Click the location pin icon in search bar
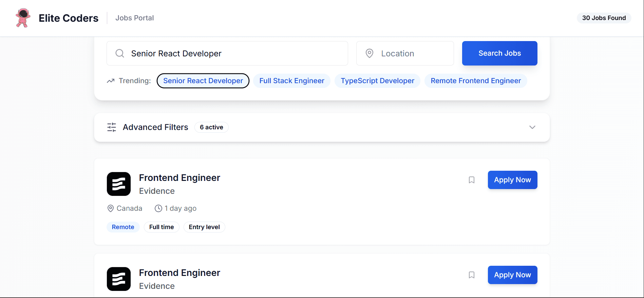The height and width of the screenshot is (298, 644). 370,53
